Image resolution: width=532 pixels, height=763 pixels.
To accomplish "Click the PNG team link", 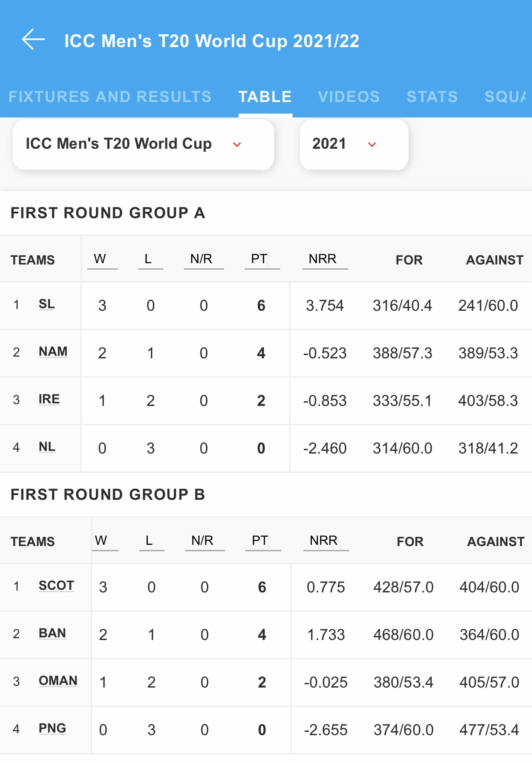I will click(x=52, y=729).
